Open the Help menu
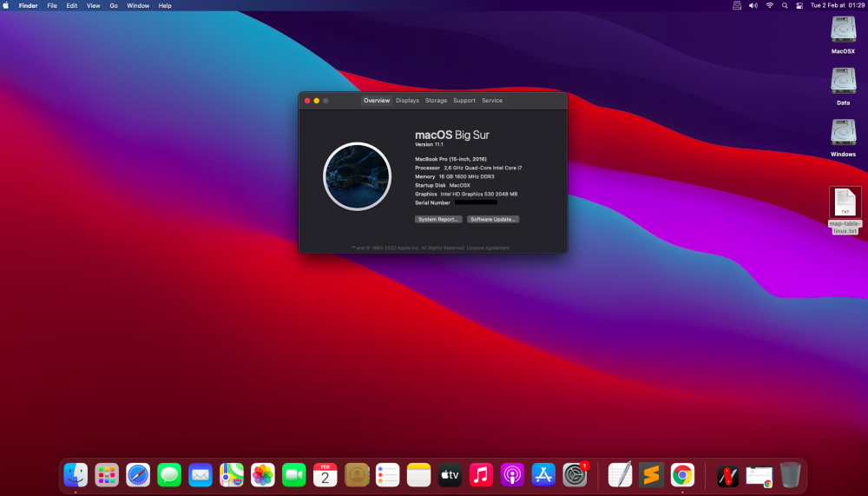The height and width of the screenshot is (496, 868). 165,5
